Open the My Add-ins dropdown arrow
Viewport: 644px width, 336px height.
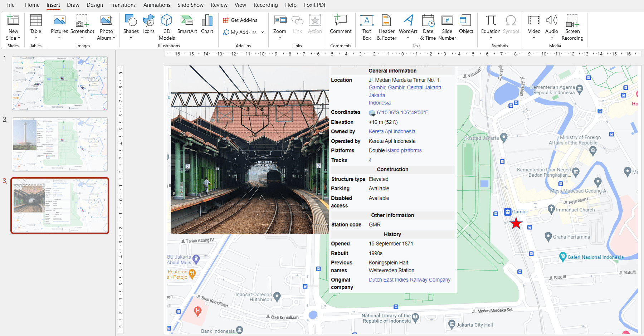tap(263, 32)
